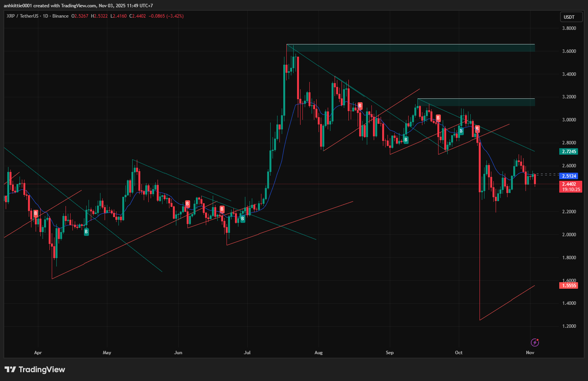588x381 pixels.
Task: Select the upper green resistance zone rectangle
Action: coord(410,48)
